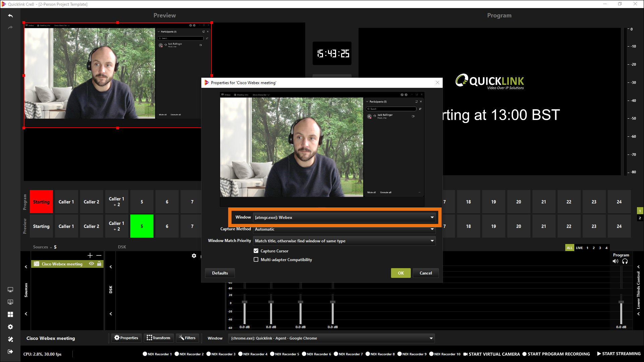Select Program row scene 24
This screenshot has width=644, height=362.
[x=619, y=202]
